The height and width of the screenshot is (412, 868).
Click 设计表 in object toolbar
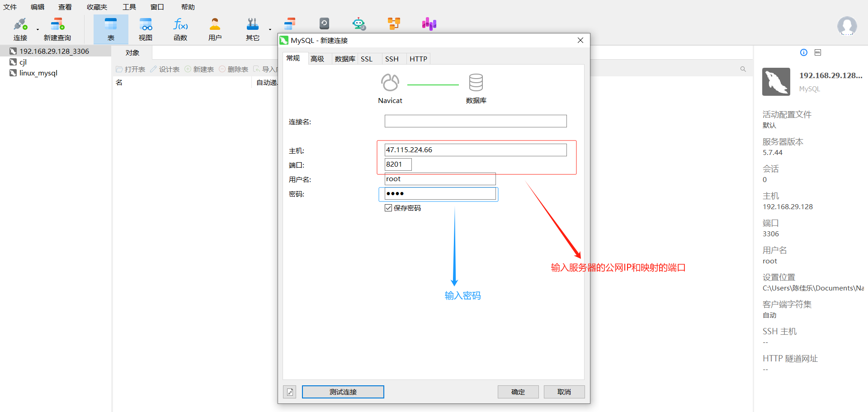[x=165, y=69]
